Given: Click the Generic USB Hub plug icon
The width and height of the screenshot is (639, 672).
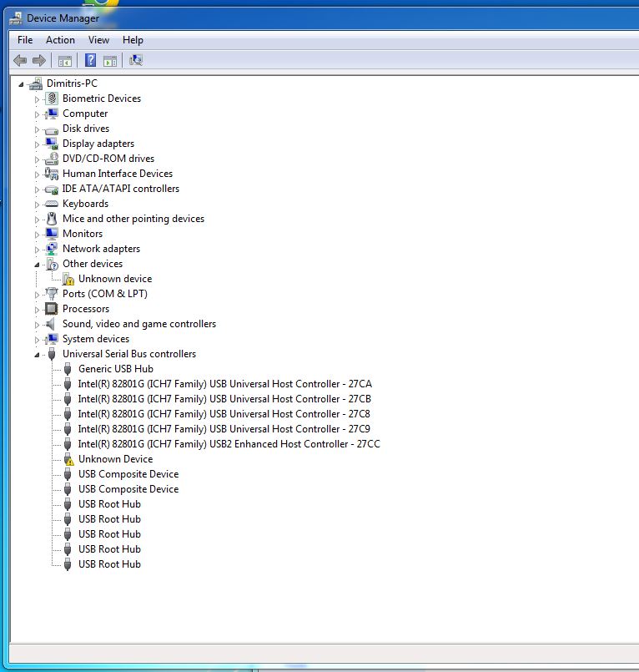Looking at the screenshot, I should pos(68,369).
